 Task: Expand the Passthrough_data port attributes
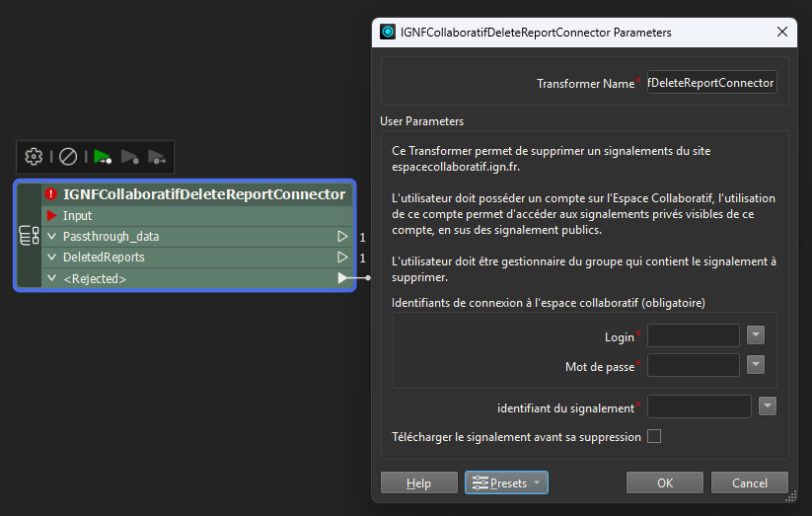[x=51, y=236]
